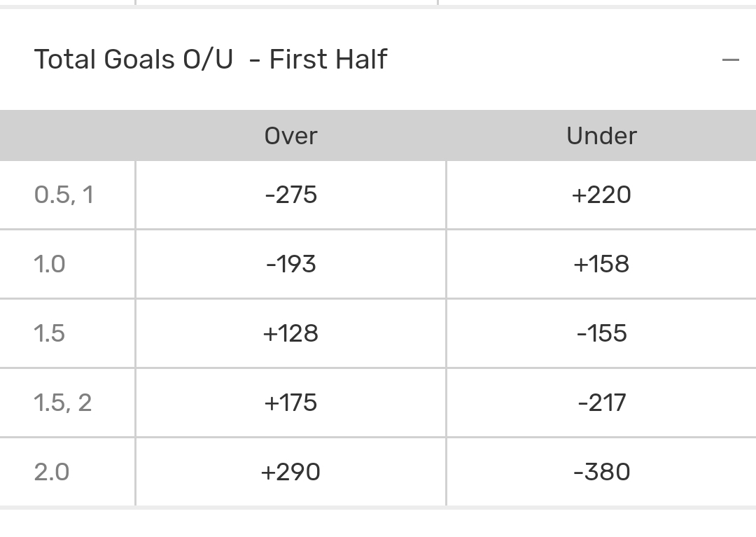
Task: Choose Under 1.5 at -155
Action: pos(601,333)
